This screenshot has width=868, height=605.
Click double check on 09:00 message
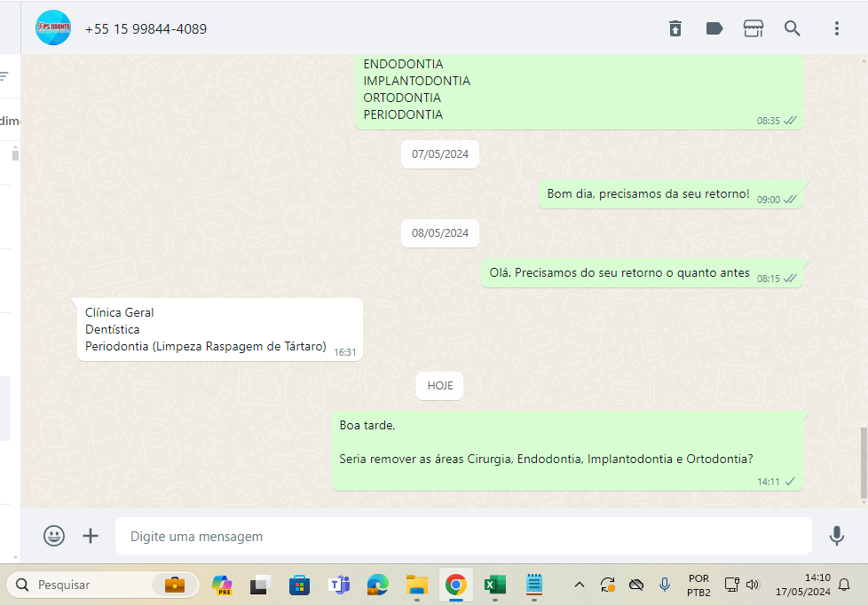790,200
